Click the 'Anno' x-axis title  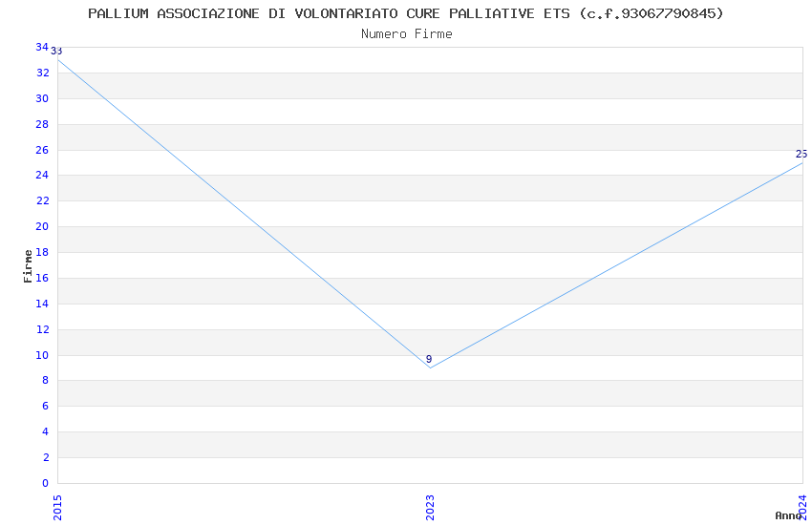coord(788,515)
